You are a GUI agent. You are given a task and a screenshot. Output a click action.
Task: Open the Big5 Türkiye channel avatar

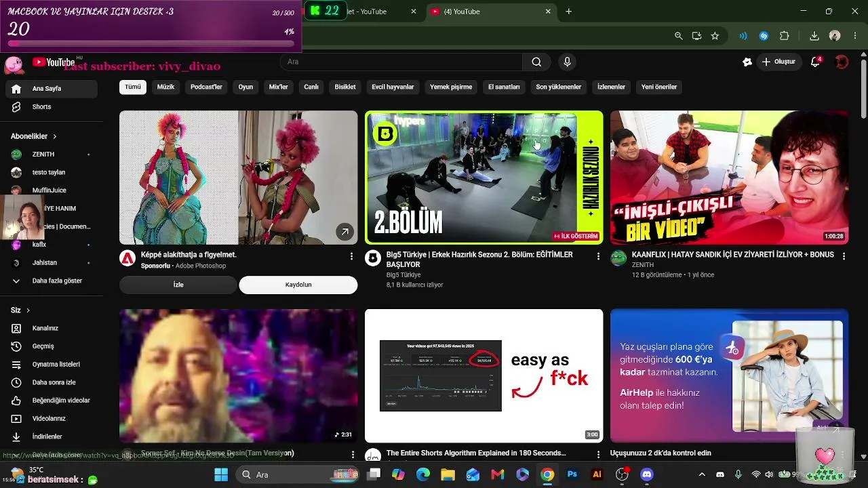373,258
